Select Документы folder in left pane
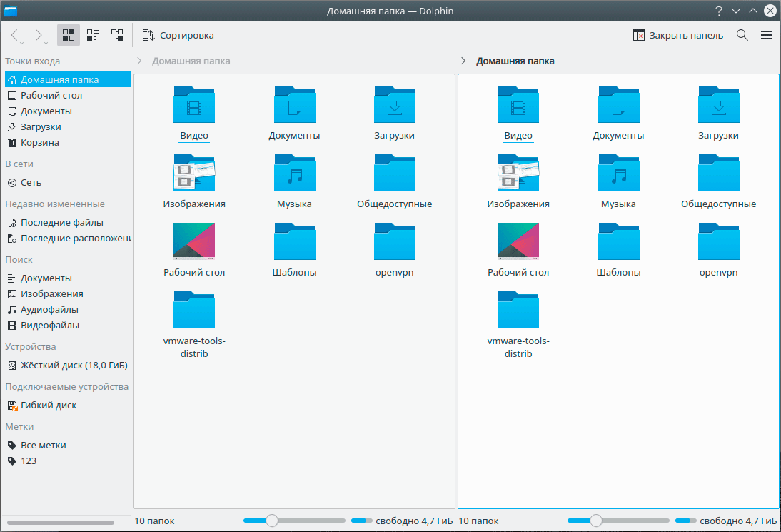The height and width of the screenshot is (532, 781). pos(294,113)
